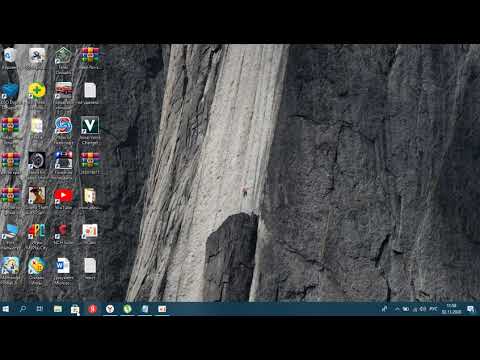Switch to the red circle taskbar app

[92, 309]
